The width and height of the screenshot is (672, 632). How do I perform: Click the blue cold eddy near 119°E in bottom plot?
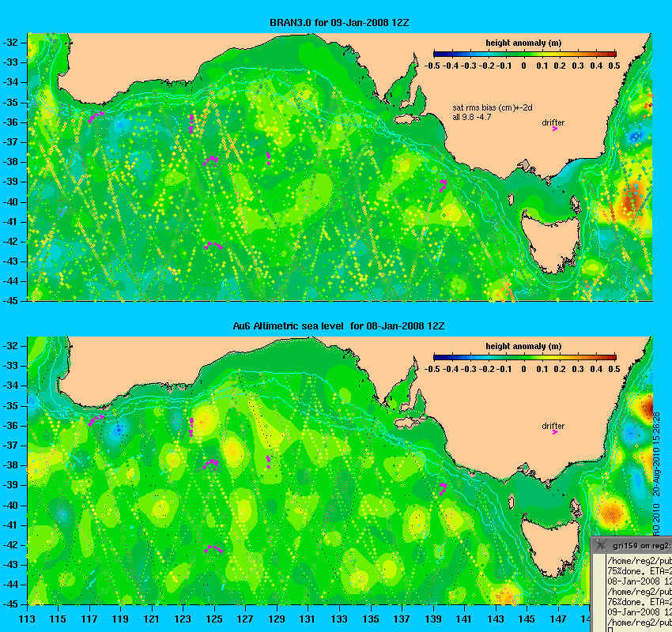[x=119, y=429]
